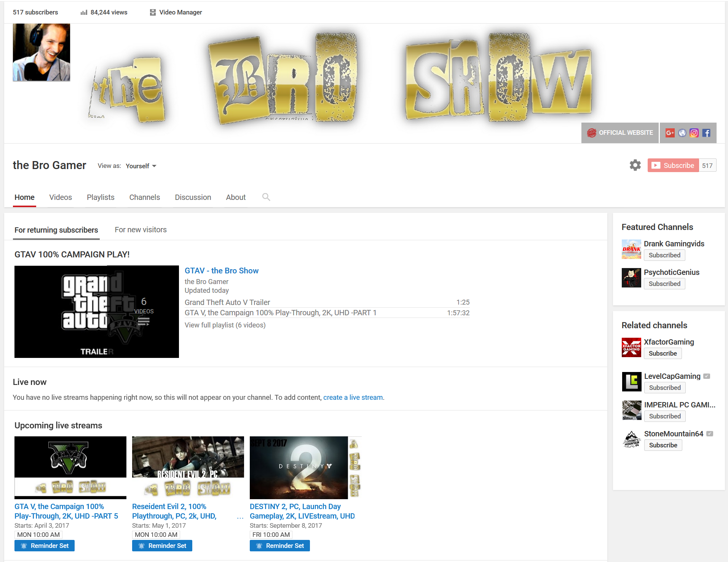Expand Resident Evil 2 stream ellipsis menu
728x562 pixels.
tap(240, 517)
